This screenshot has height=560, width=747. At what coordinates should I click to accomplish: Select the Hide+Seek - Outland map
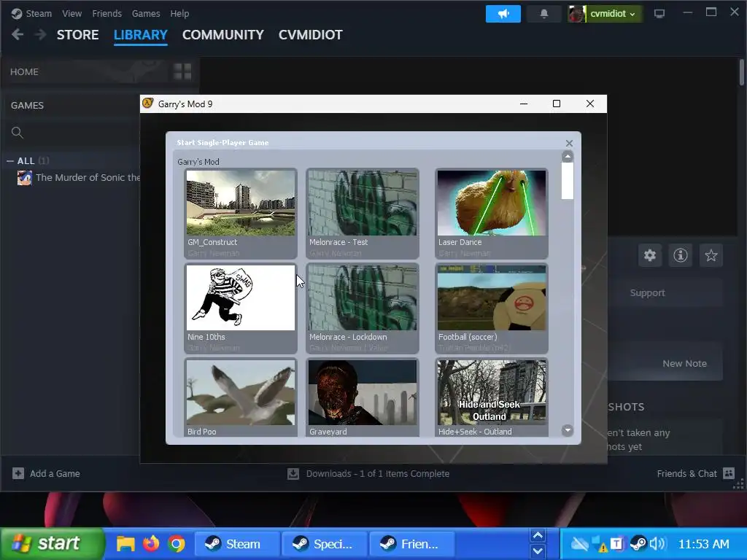(x=492, y=397)
